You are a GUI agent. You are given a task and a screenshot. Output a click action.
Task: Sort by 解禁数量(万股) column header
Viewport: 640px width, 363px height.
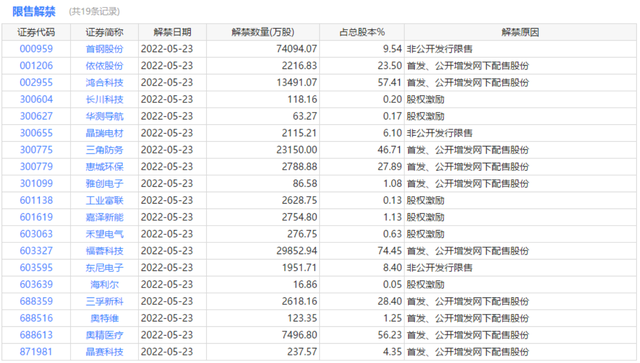coord(263,32)
